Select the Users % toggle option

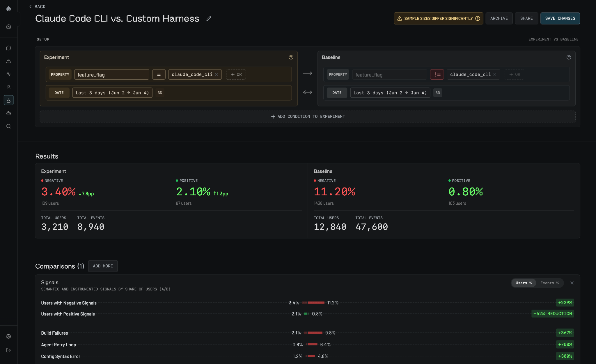(524, 283)
